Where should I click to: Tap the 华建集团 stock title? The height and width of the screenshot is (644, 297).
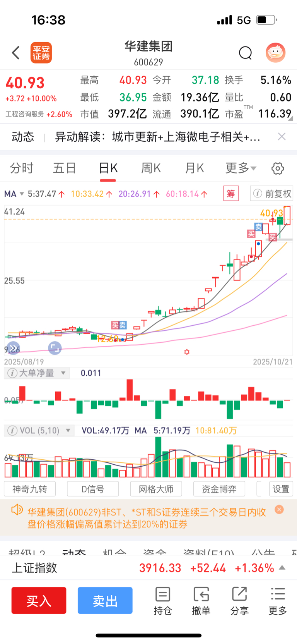(148, 46)
